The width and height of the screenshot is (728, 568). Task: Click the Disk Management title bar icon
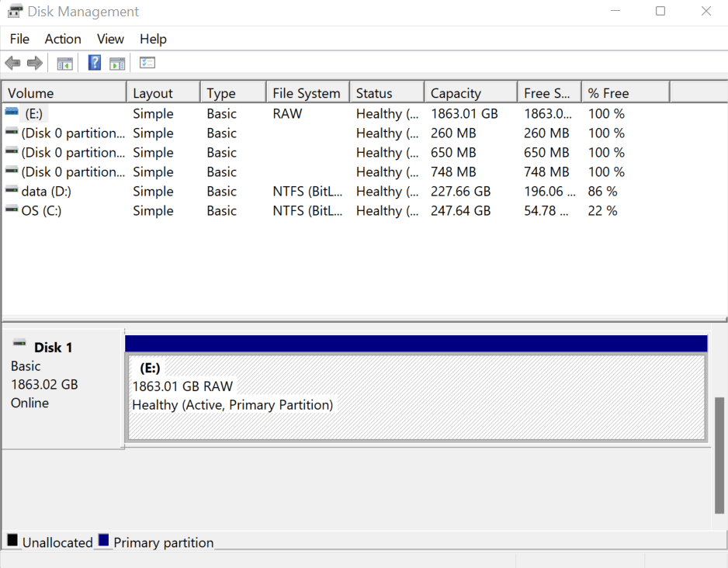click(x=15, y=11)
